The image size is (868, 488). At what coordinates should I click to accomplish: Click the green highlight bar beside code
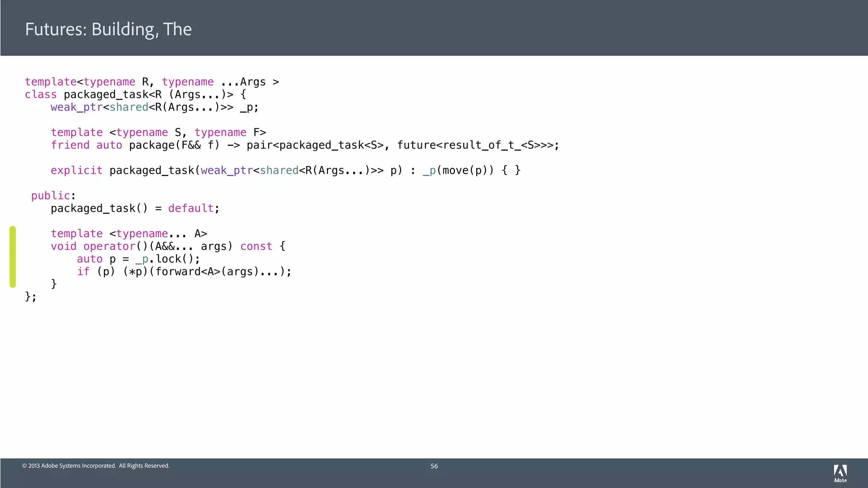pyautogui.click(x=13, y=257)
